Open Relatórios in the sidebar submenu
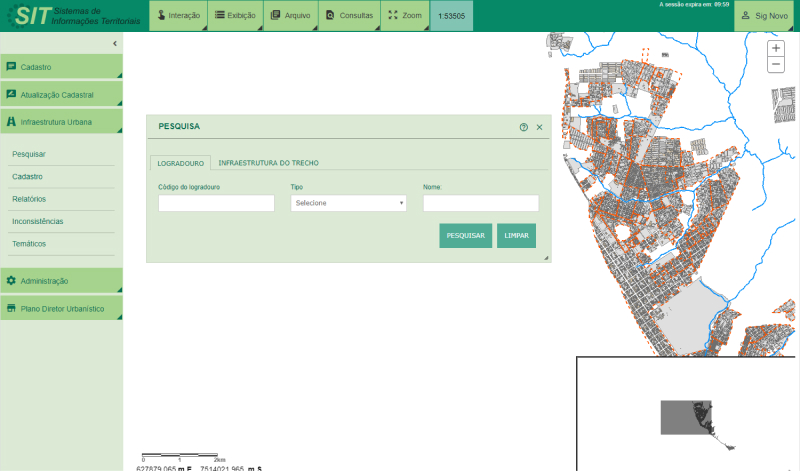Viewport: 800px width, 471px height. coord(29,199)
